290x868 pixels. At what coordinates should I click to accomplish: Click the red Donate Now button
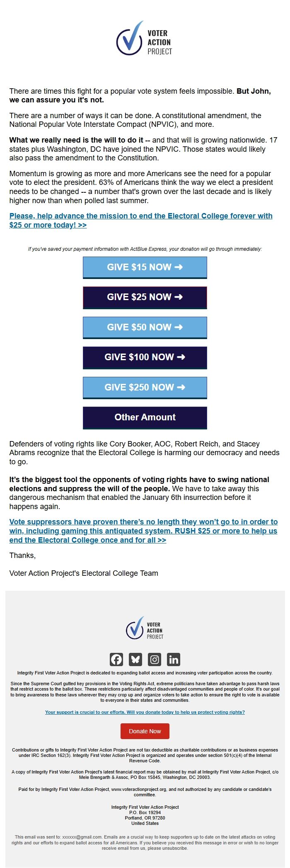click(145, 731)
